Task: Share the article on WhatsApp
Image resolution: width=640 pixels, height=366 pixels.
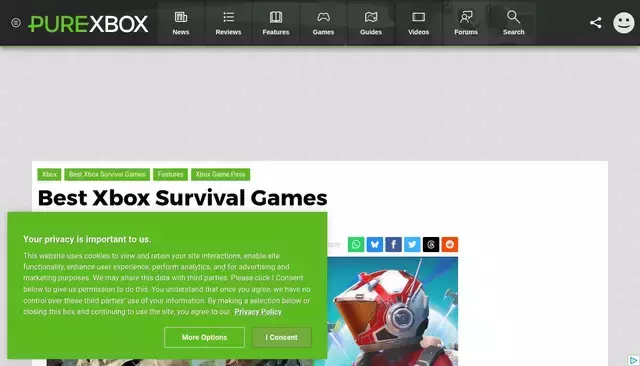Action: (x=356, y=244)
